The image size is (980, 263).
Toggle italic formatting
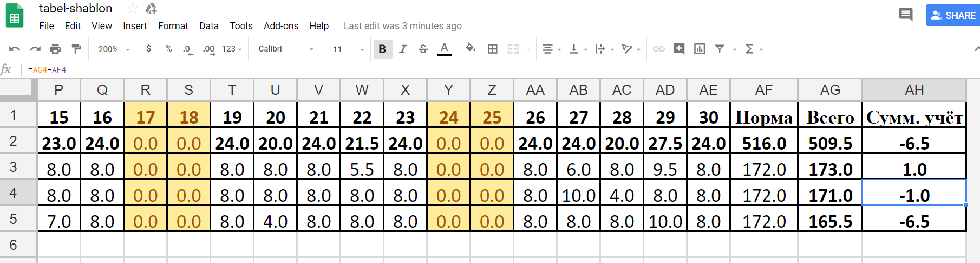403,49
